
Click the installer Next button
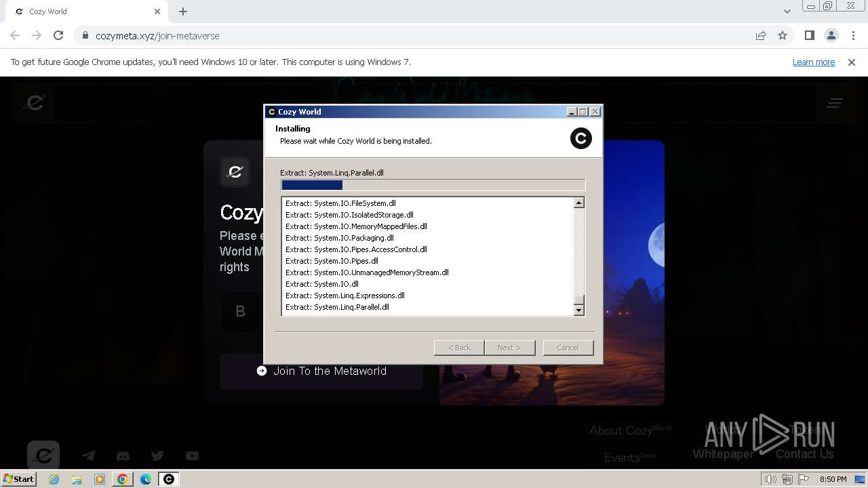click(x=509, y=348)
